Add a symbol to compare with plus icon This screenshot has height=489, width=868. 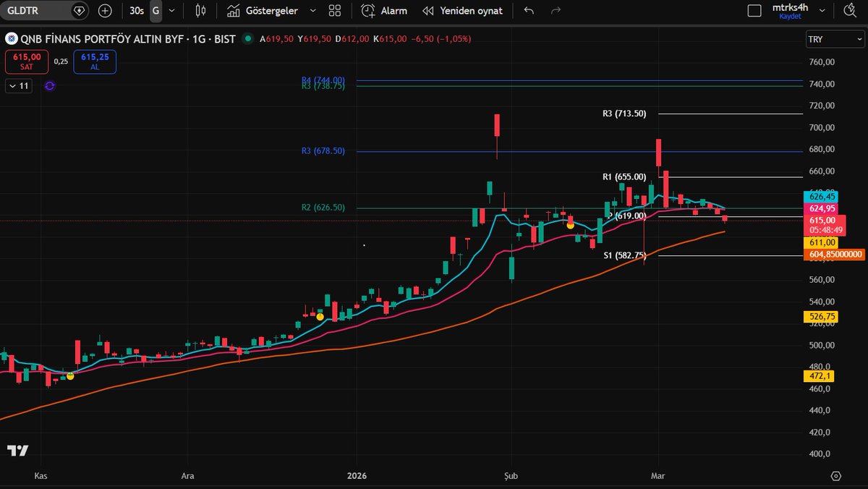[105, 11]
